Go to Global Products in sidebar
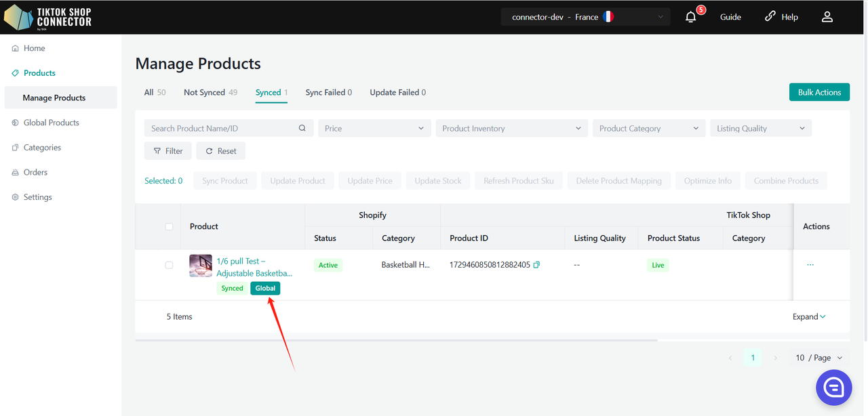This screenshot has height=416, width=868. point(51,123)
